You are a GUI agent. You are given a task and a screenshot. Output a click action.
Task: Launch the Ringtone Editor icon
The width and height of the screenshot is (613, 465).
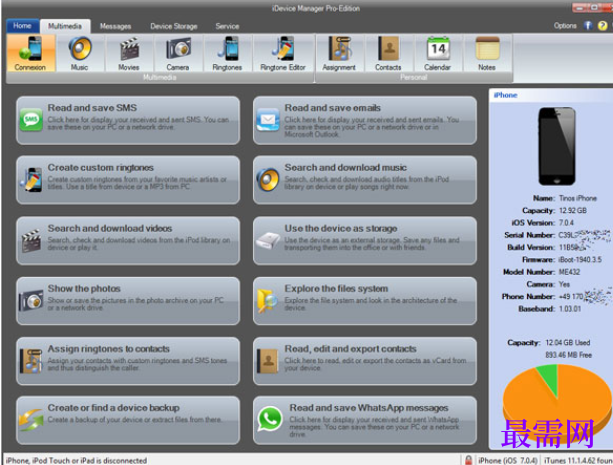(283, 53)
